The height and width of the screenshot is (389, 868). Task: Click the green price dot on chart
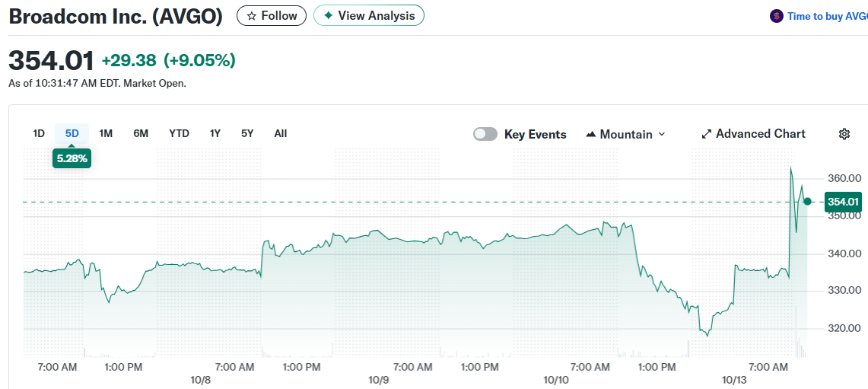pyautogui.click(x=808, y=202)
